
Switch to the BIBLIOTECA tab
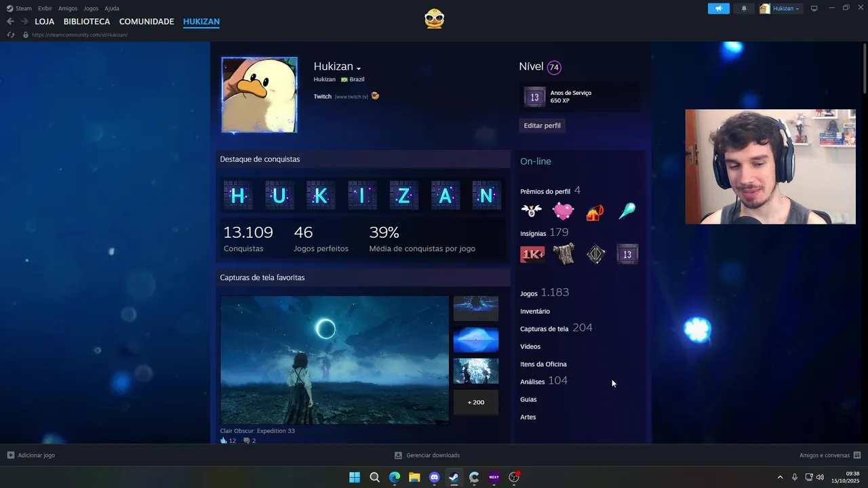pyautogui.click(x=87, y=22)
